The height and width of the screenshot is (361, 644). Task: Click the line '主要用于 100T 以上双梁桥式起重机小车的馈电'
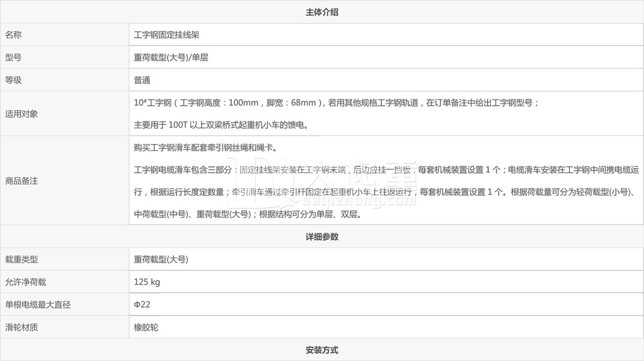point(220,125)
